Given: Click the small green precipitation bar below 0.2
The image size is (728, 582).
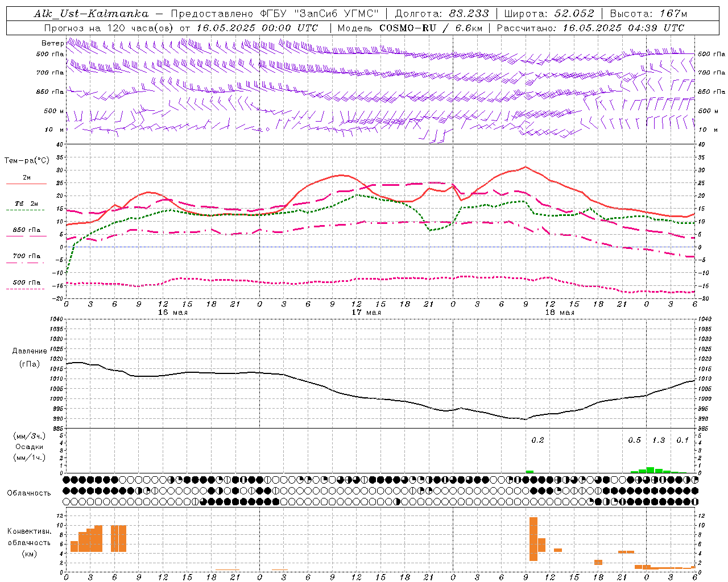Looking at the screenshot, I should (x=530, y=472).
